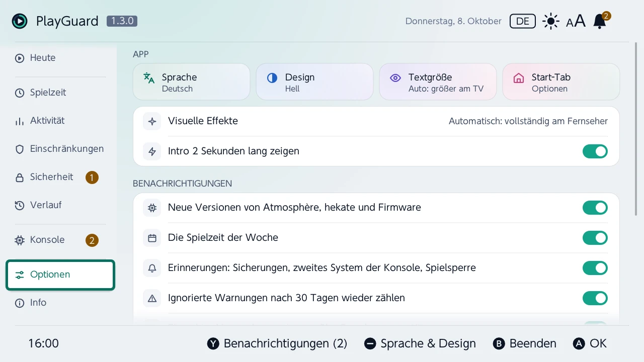Click the Aktivität bar chart icon

pyautogui.click(x=20, y=121)
